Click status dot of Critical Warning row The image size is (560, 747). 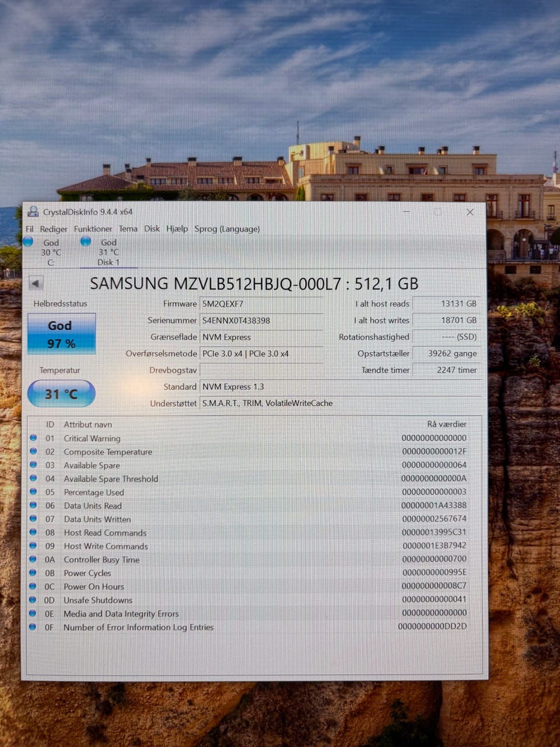tap(33, 438)
